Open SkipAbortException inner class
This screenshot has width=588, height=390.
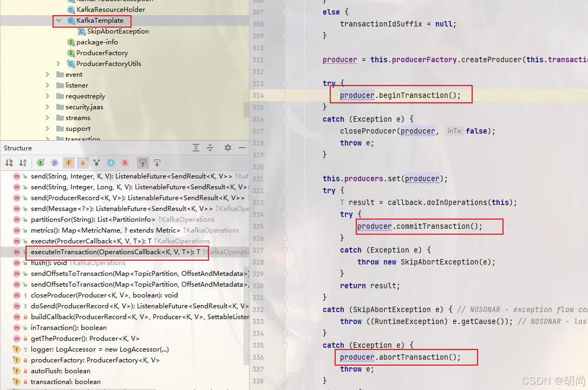point(118,31)
